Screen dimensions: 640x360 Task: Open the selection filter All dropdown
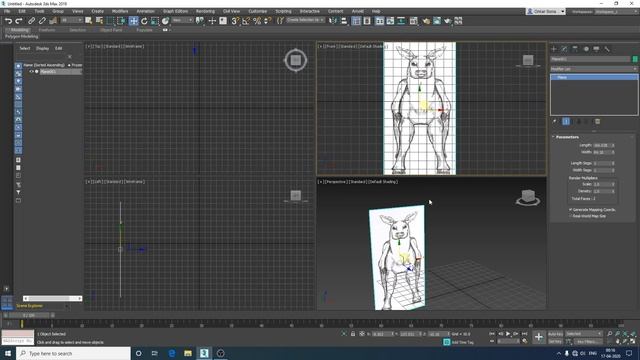click(x=71, y=20)
